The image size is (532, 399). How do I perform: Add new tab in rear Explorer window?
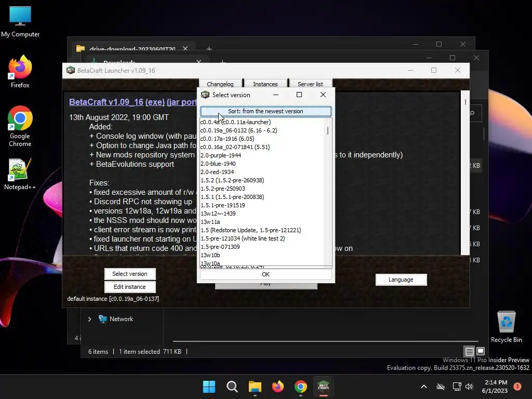pos(209,49)
